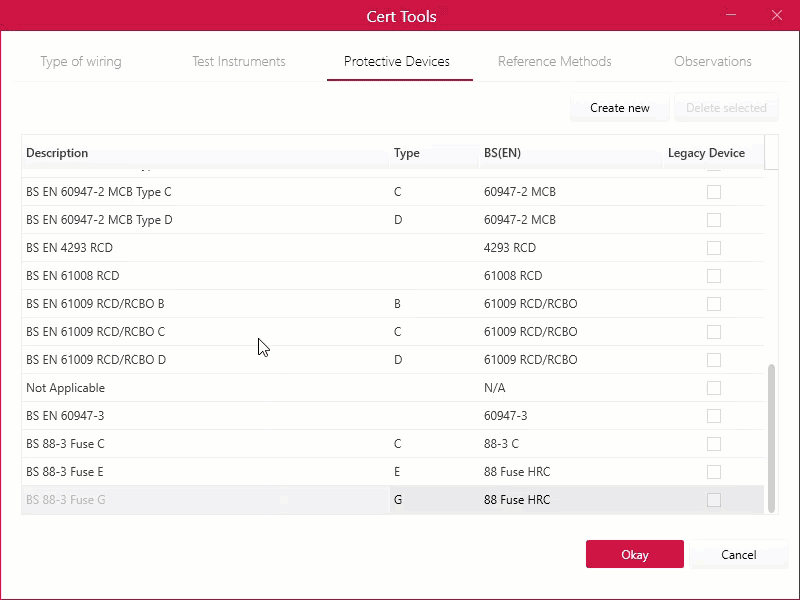Open the Observations tab
The height and width of the screenshot is (600, 800).
[x=713, y=62]
